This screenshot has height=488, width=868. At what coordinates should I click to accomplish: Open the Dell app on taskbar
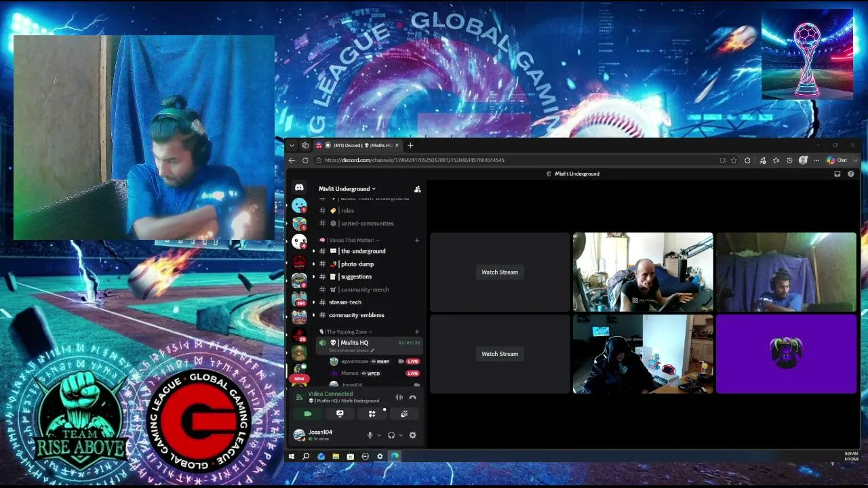click(366, 457)
